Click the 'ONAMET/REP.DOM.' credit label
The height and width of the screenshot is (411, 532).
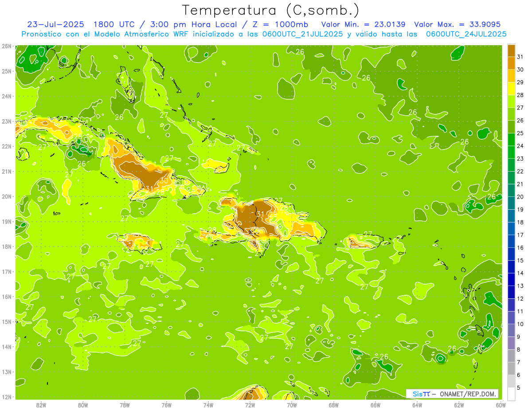tap(468, 394)
